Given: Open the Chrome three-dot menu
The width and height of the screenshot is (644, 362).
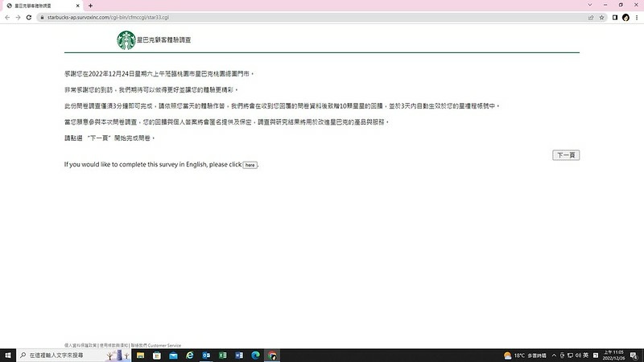Looking at the screenshot, I should 637,17.
